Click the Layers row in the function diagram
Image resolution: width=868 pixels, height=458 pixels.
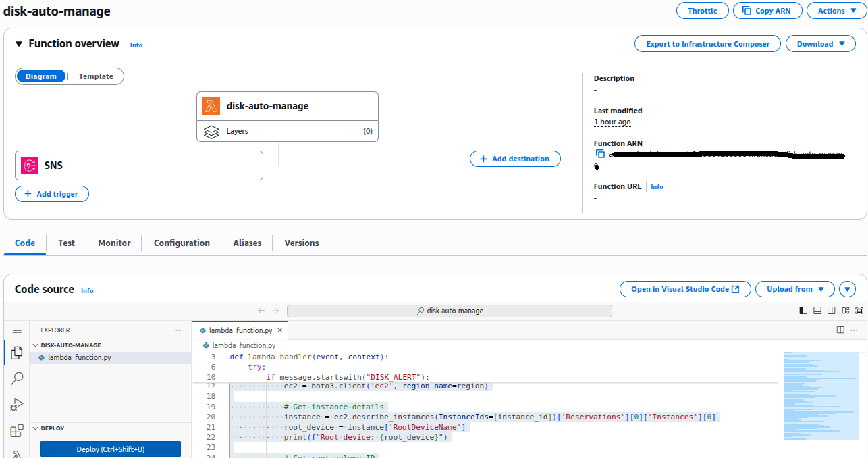(x=288, y=132)
